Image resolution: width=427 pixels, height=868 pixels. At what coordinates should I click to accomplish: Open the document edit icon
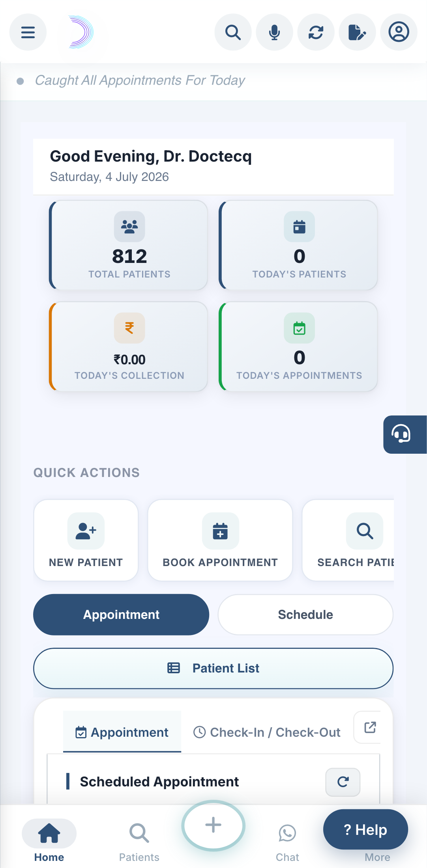pos(357,32)
